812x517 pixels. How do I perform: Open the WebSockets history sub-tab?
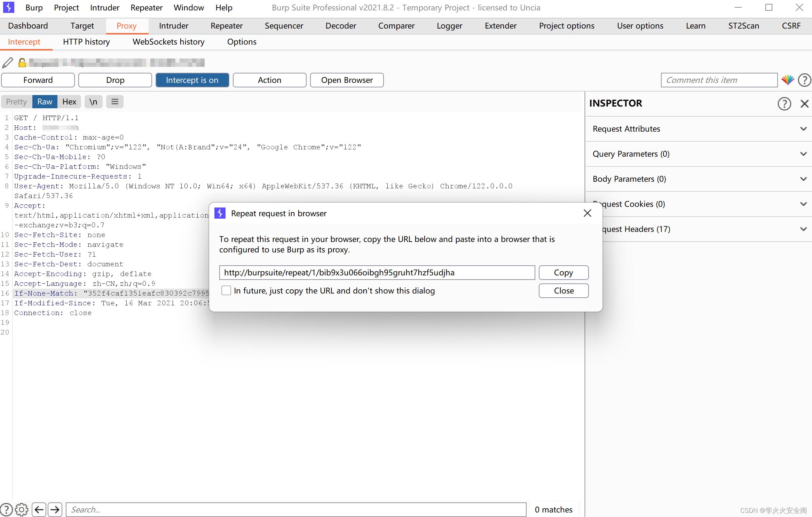tap(168, 42)
